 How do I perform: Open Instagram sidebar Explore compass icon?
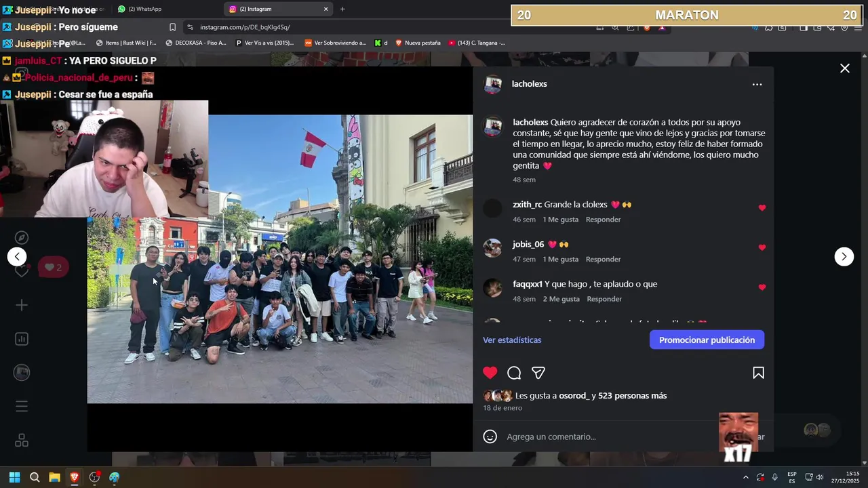click(22, 237)
